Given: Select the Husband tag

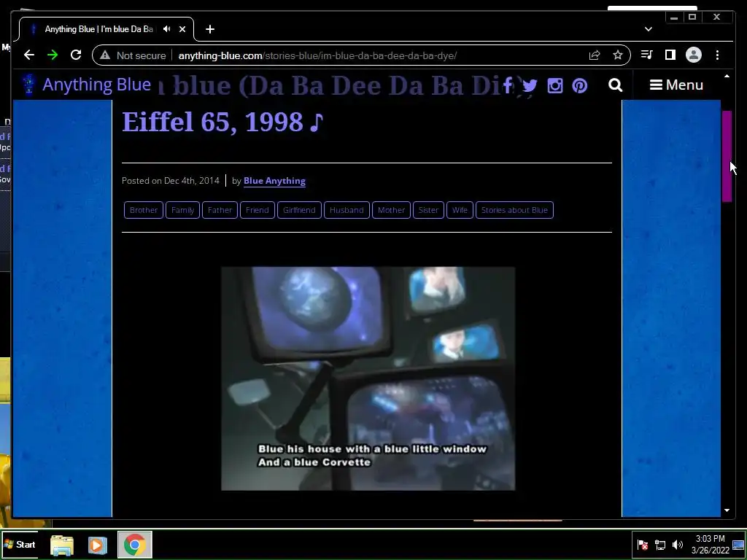Looking at the screenshot, I should click(347, 210).
